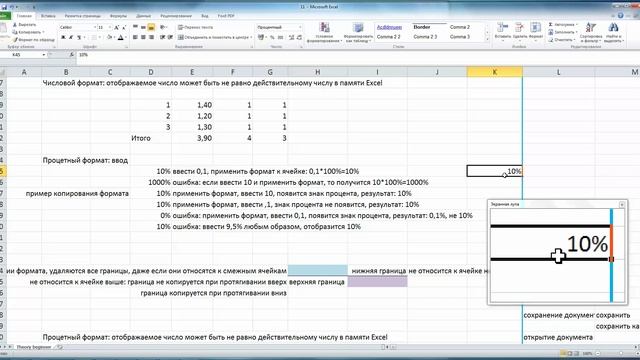Open the Формулы ribbon tab
The height and width of the screenshot is (360, 640).
(x=118, y=16)
